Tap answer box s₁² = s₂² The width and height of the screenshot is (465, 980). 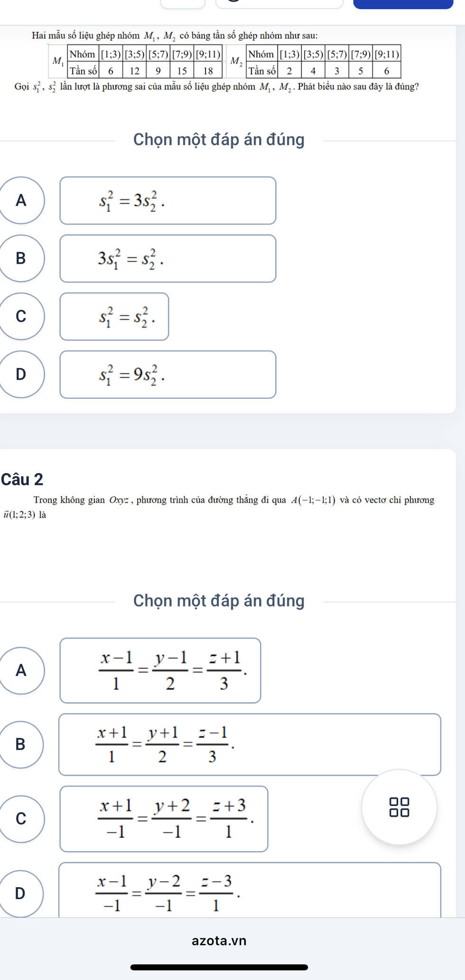[114, 316]
